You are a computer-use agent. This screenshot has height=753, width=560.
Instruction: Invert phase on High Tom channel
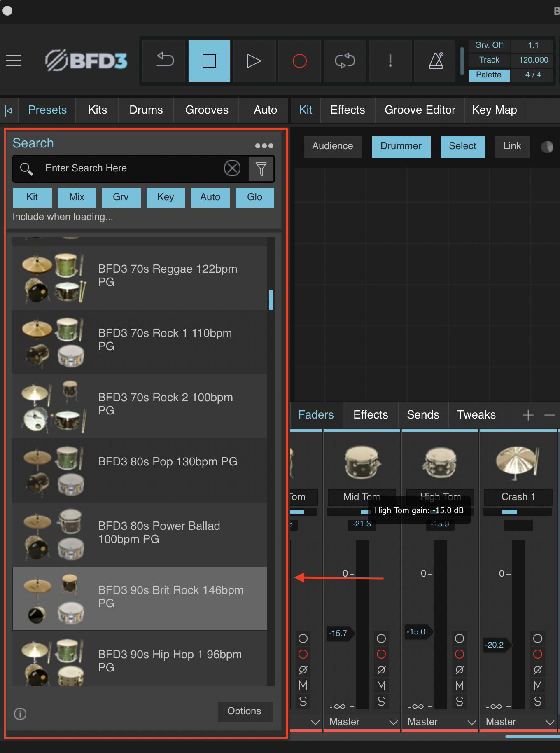click(x=460, y=670)
